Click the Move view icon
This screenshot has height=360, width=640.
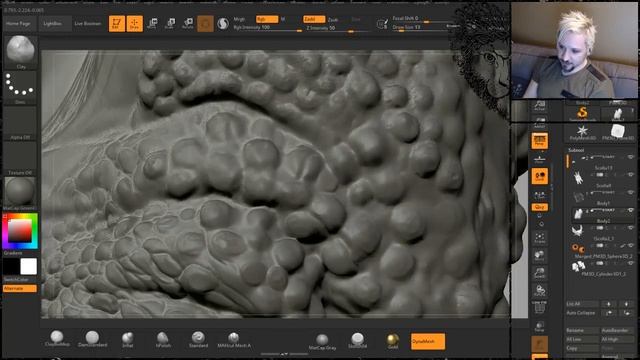pyautogui.click(x=540, y=256)
